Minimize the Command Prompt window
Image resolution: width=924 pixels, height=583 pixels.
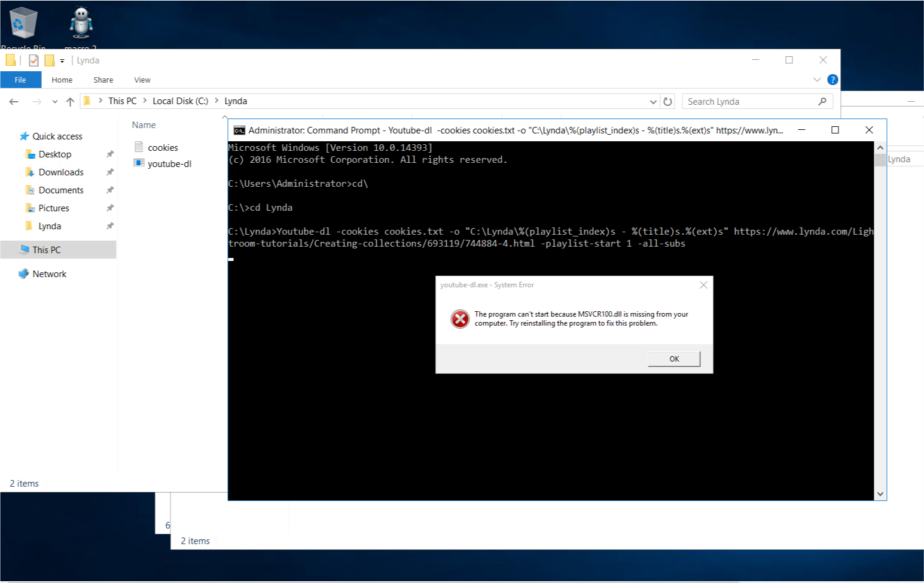point(801,130)
